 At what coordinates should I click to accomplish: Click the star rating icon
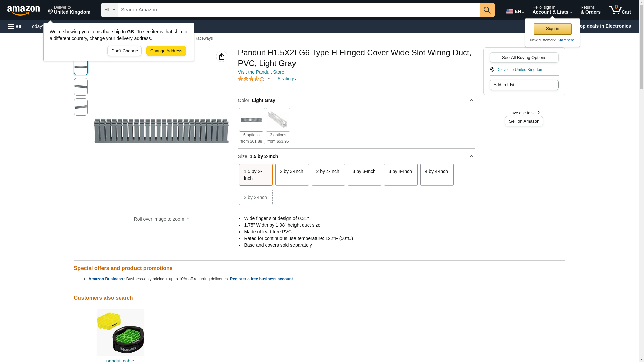tap(251, 79)
